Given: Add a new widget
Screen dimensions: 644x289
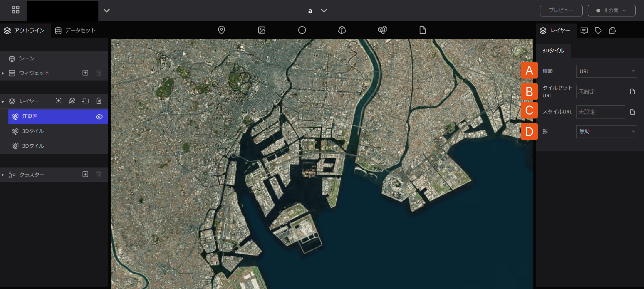Looking at the screenshot, I should [x=86, y=73].
